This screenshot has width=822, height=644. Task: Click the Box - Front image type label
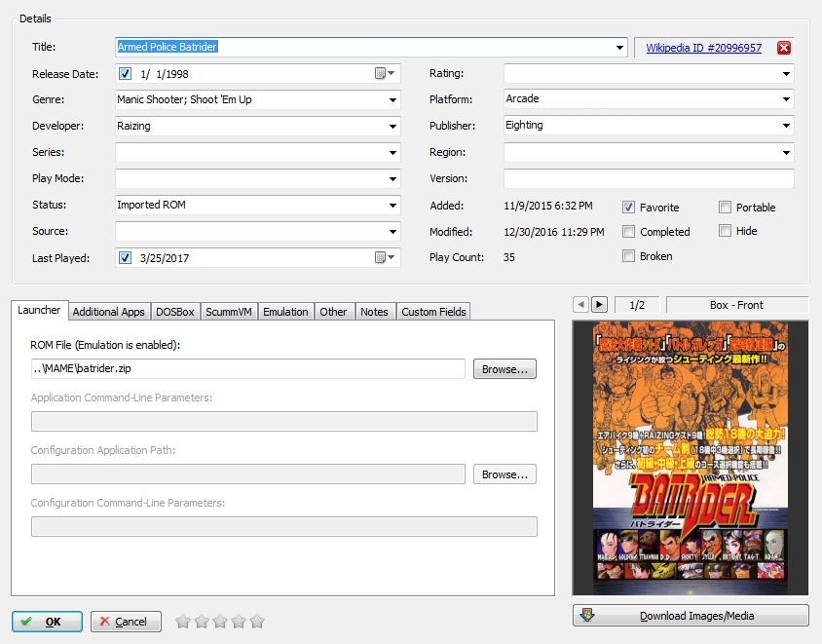pos(736,305)
